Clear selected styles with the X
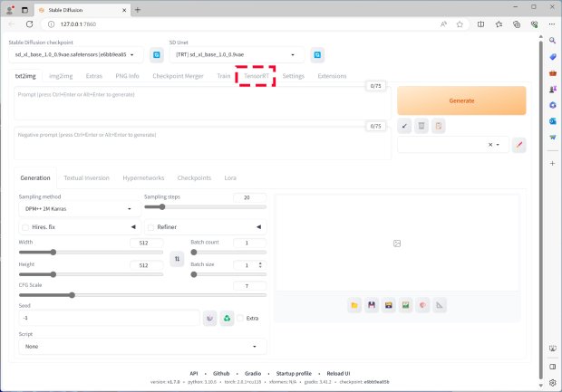The height and width of the screenshot is (392, 562). point(490,145)
